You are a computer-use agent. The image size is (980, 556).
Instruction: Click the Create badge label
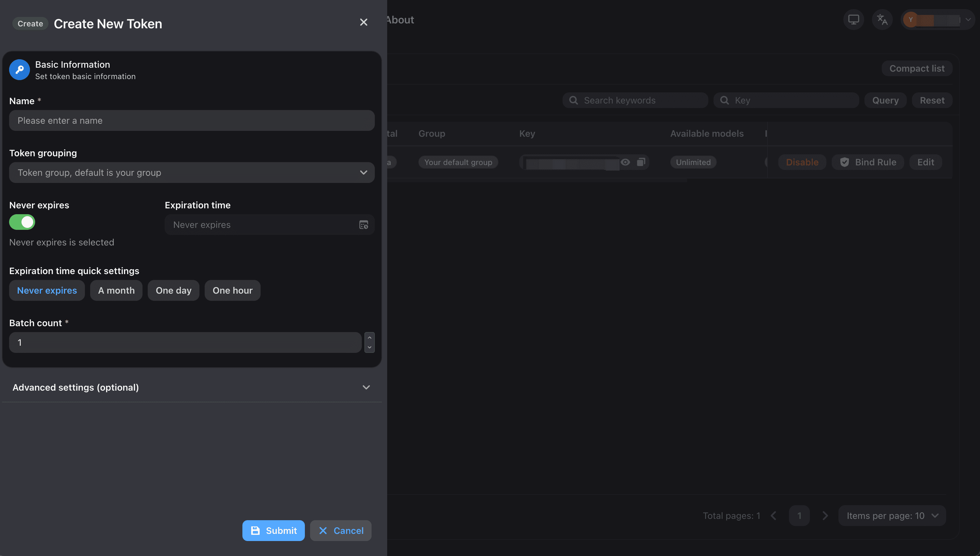(x=30, y=24)
